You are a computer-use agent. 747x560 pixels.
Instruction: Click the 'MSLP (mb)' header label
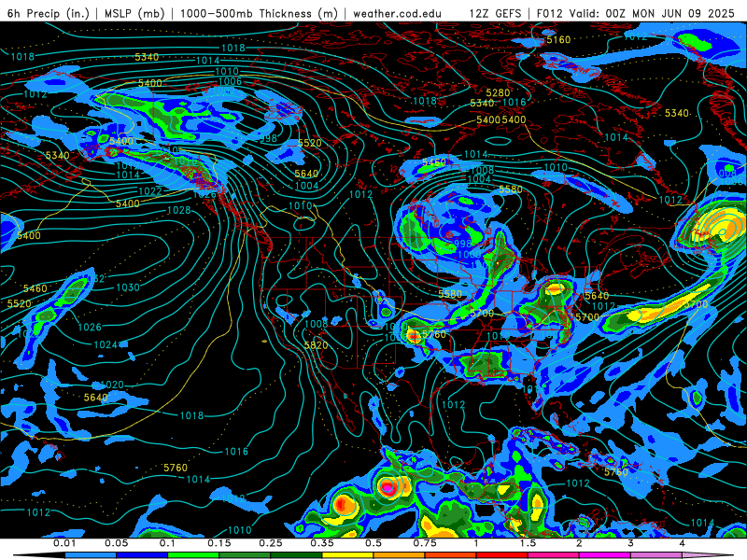point(134,13)
